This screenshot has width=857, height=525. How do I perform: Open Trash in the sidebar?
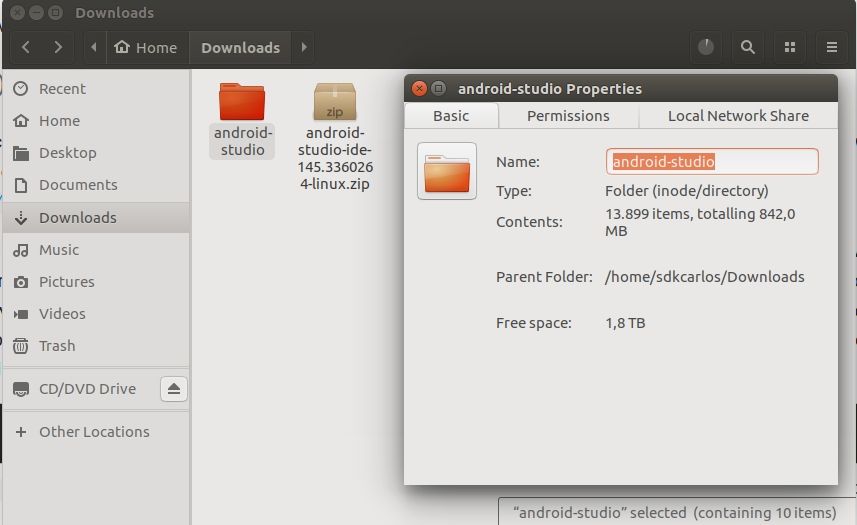pos(96,346)
